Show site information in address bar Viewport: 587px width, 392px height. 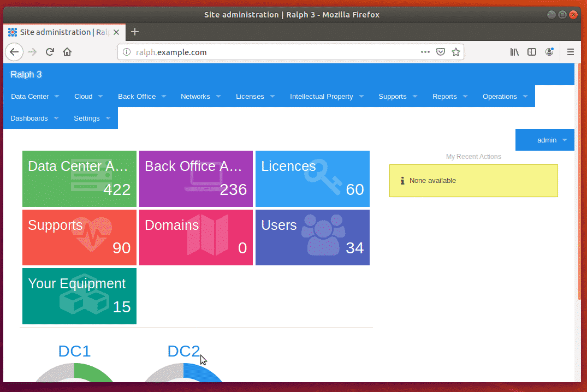click(127, 52)
